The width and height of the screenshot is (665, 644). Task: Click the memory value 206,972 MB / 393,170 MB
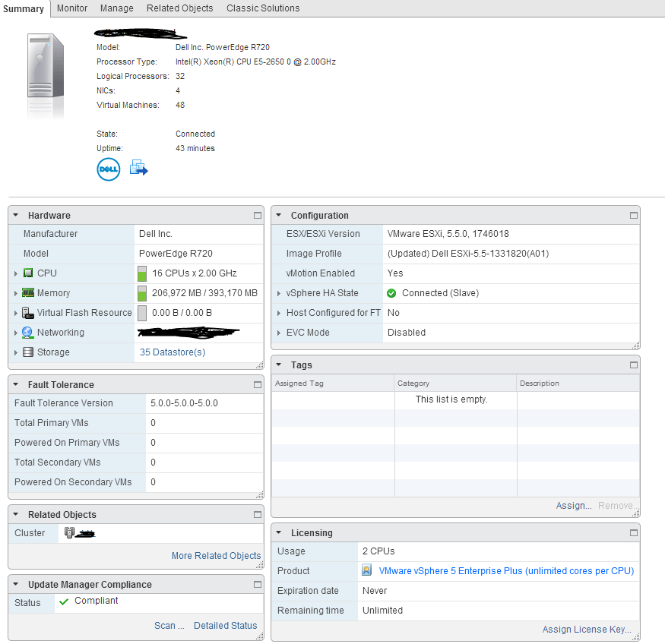(x=204, y=293)
